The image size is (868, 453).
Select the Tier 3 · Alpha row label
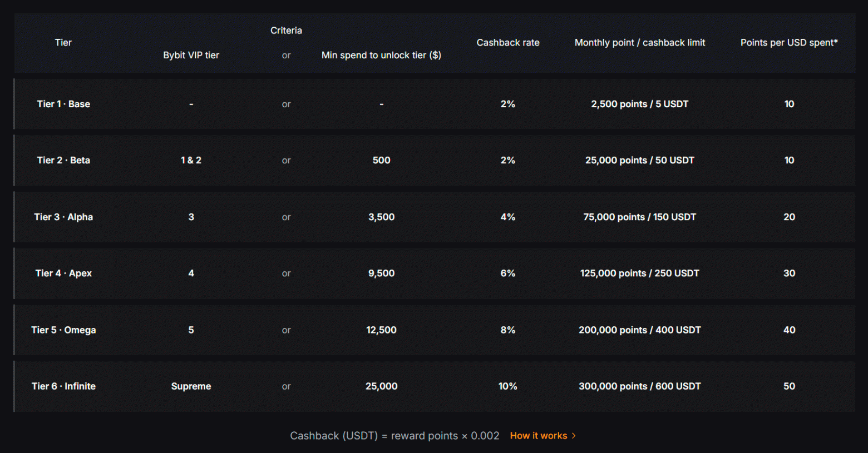point(63,217)
